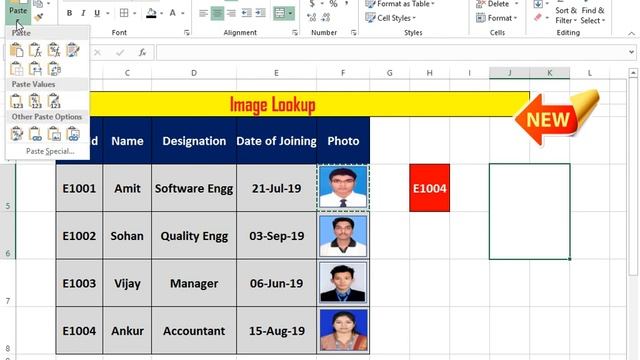Viewport: 640px width, 360px height.
Task: Toggle Bold formatting
Action: tap(69, 13)
